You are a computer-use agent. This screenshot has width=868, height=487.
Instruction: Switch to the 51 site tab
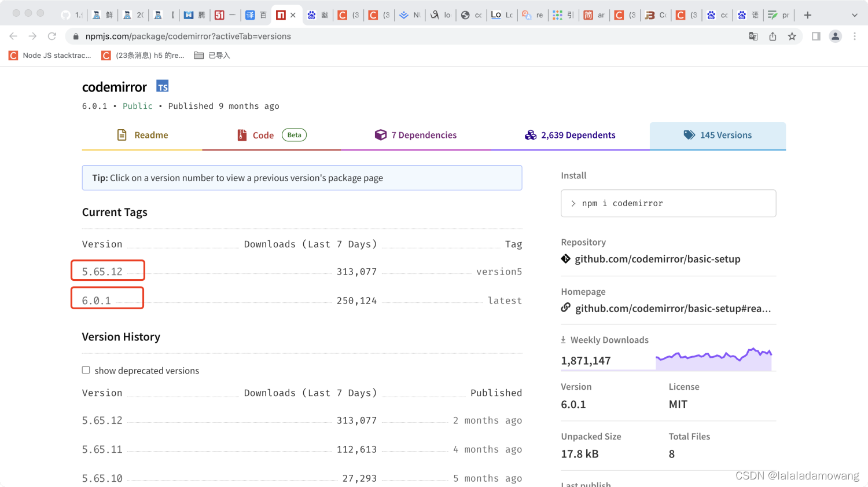[x=226, y=15]
